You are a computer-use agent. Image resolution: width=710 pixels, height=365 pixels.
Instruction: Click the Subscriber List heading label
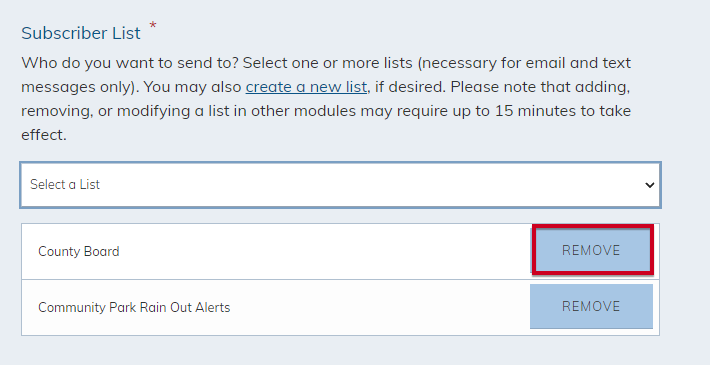(81, 33)
